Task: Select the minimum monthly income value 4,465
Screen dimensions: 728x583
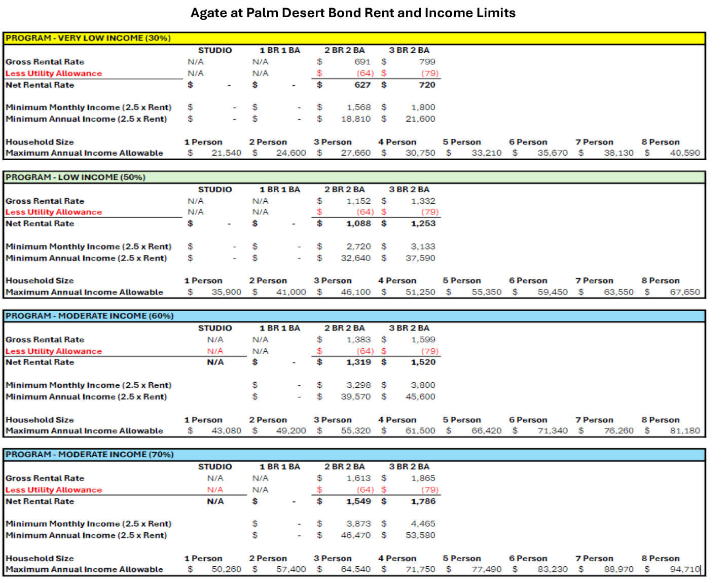Action: tap(423, 524)
